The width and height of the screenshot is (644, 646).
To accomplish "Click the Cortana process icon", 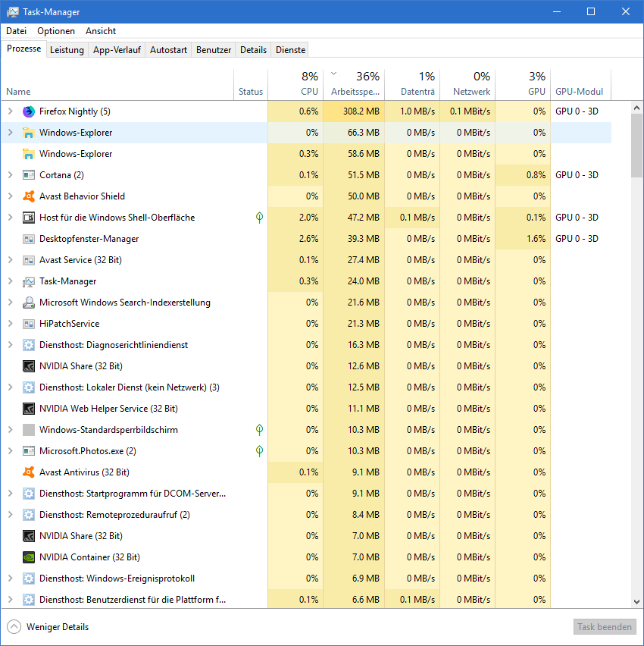I will tap(29, 175).
